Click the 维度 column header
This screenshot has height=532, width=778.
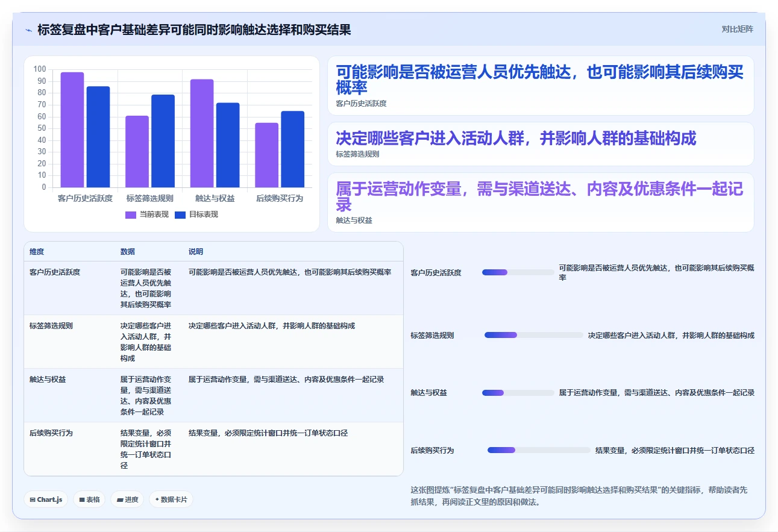37,252
